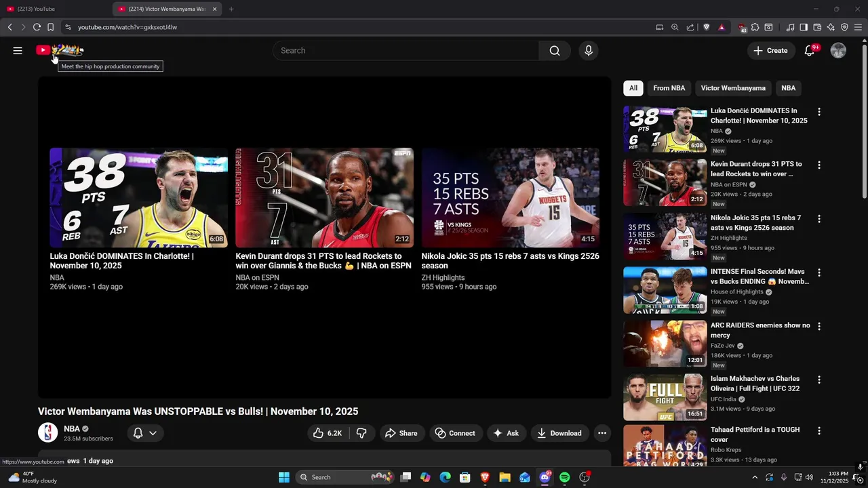The image size is (868, 488).
Task: Select the NBA filter chip
Action: click(x=788, y=88)
